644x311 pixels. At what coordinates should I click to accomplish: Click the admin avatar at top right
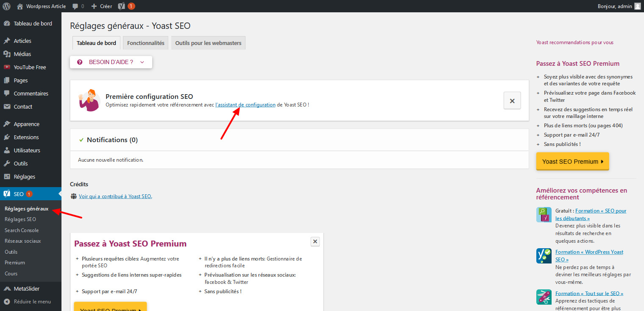[x=637, y=6]
